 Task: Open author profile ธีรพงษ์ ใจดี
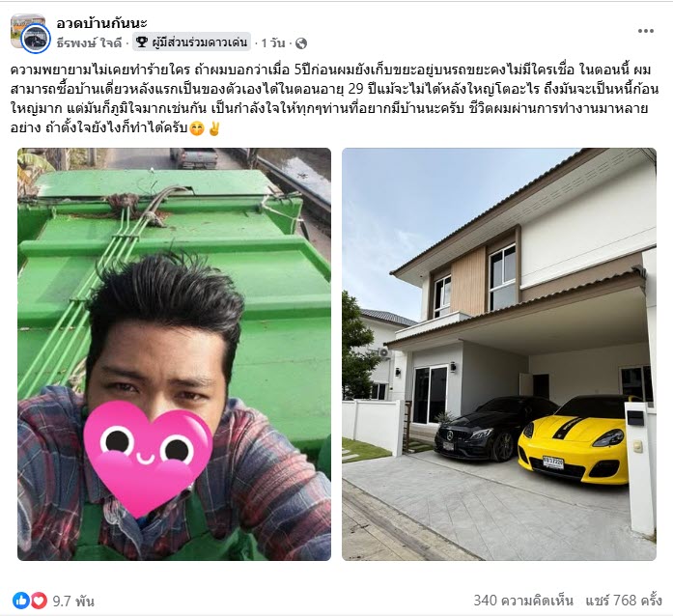89,42
